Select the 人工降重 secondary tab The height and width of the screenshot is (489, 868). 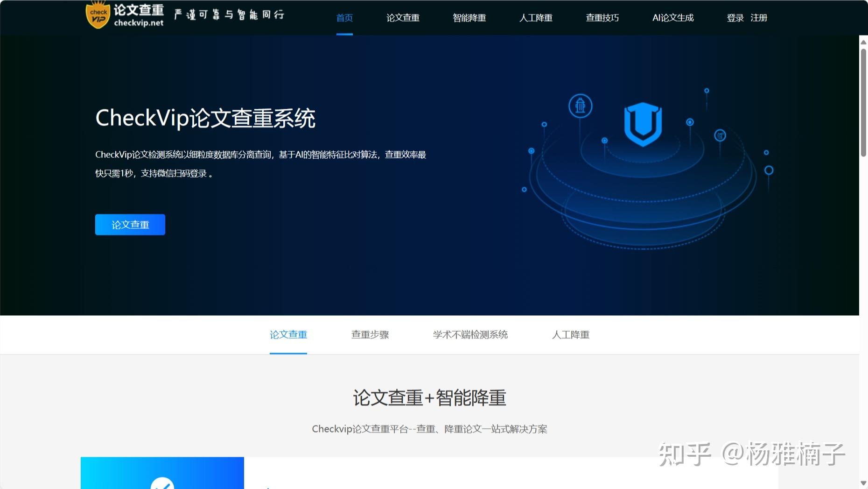click(x=570, y=335)
